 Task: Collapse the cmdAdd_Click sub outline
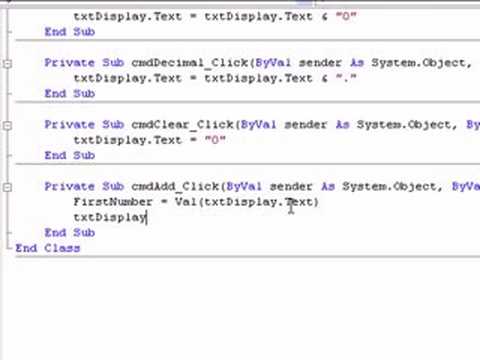click(x=7, y=187)
